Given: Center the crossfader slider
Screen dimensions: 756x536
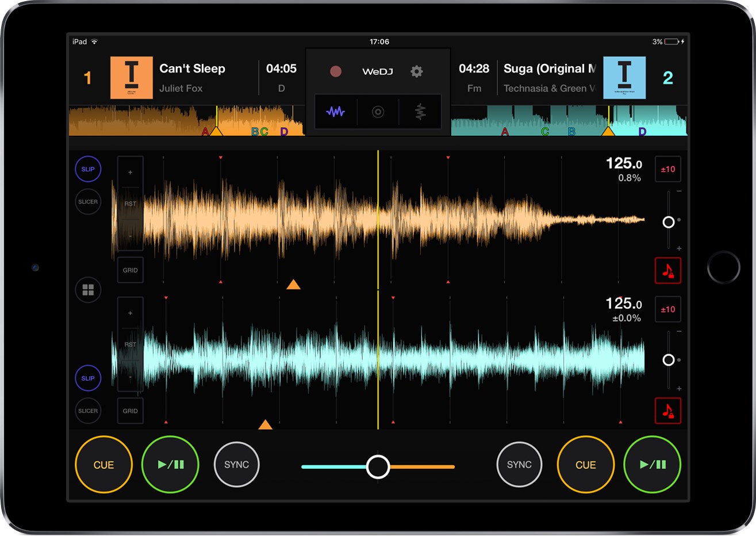Looking at the screenshot, I should coord(378,466).
